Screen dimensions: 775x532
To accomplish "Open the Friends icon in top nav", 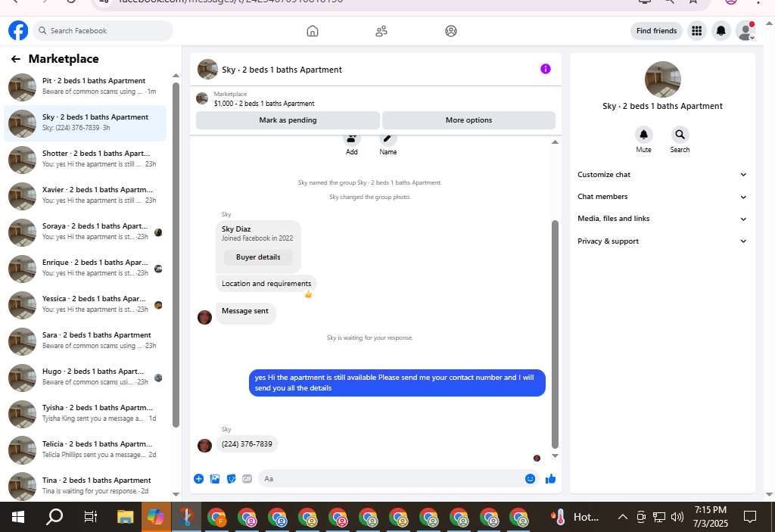I will [x=381, y=31].
